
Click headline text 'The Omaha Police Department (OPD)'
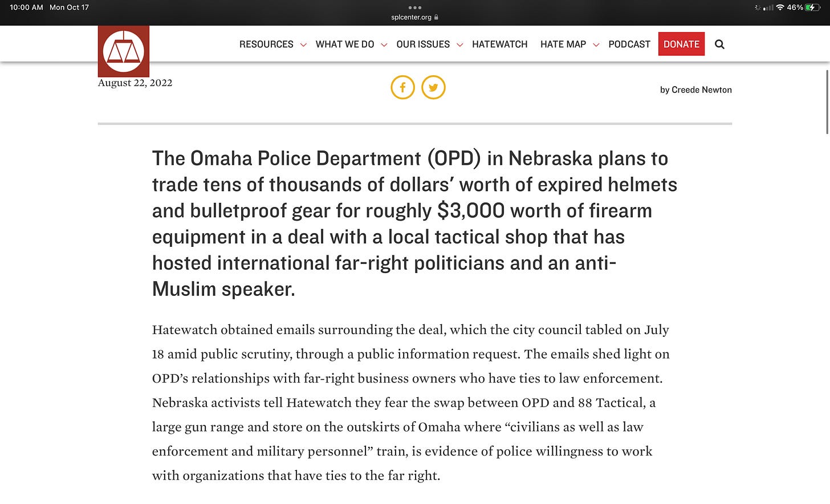(x=316, y=158)
